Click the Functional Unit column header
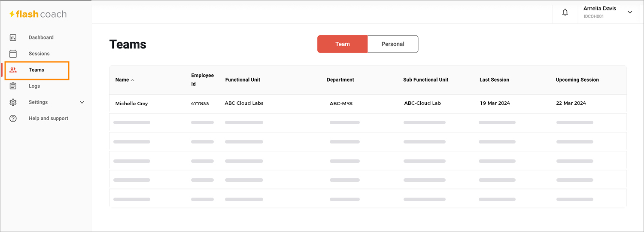The image size is (644, 232). 243,79
